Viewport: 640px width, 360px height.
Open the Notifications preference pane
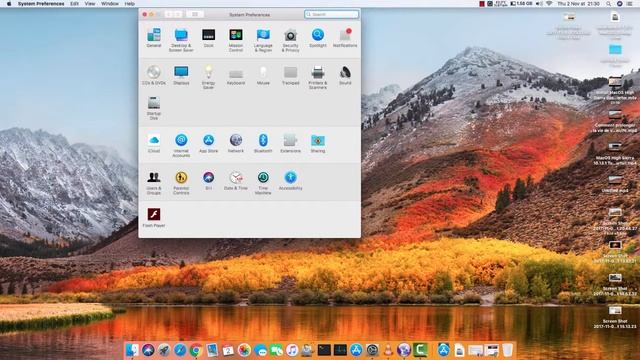pos(345,38)
